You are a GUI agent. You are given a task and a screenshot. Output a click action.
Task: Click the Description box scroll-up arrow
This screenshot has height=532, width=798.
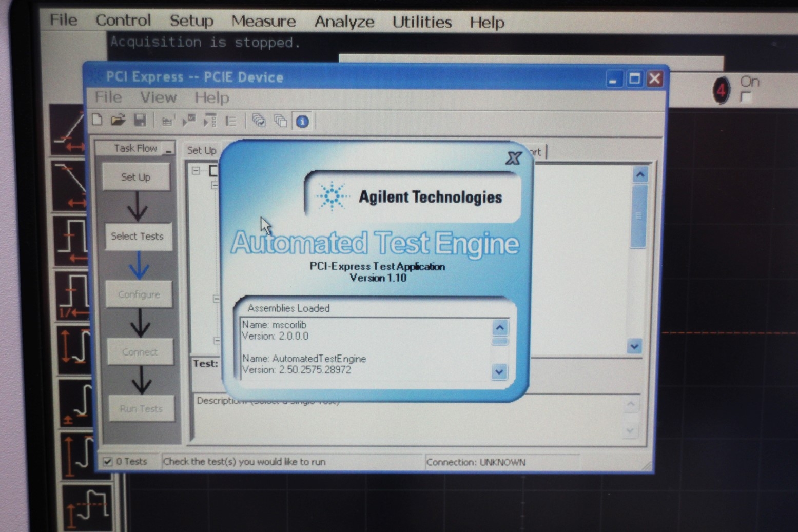631,405
